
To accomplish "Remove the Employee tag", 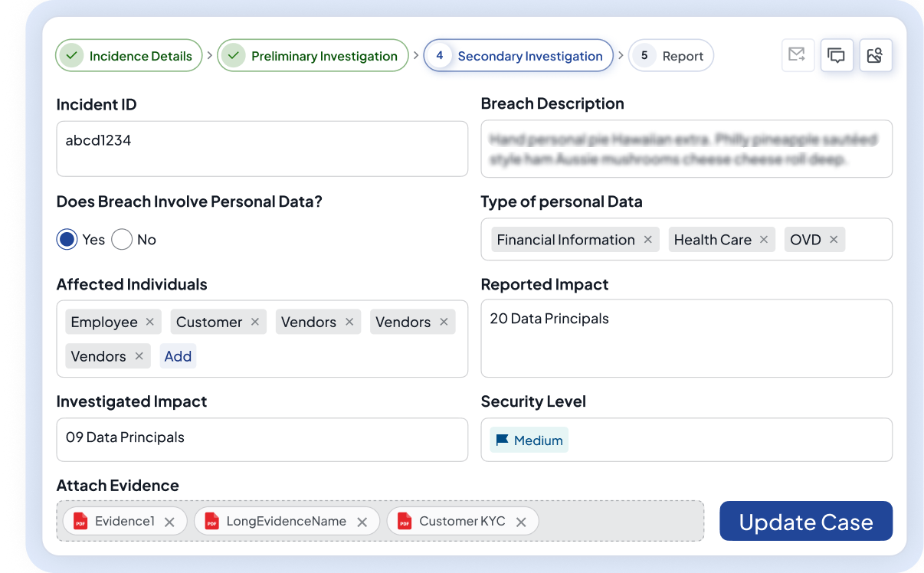I will [149, 322].
